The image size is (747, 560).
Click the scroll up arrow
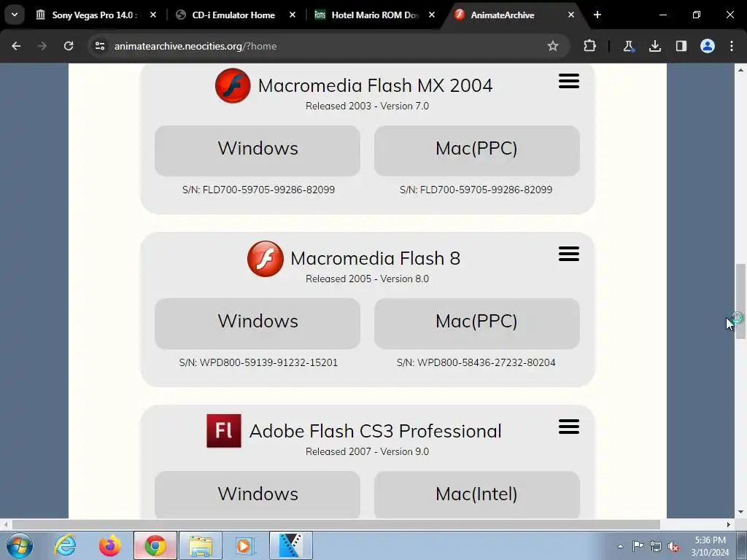pos(741,70)
